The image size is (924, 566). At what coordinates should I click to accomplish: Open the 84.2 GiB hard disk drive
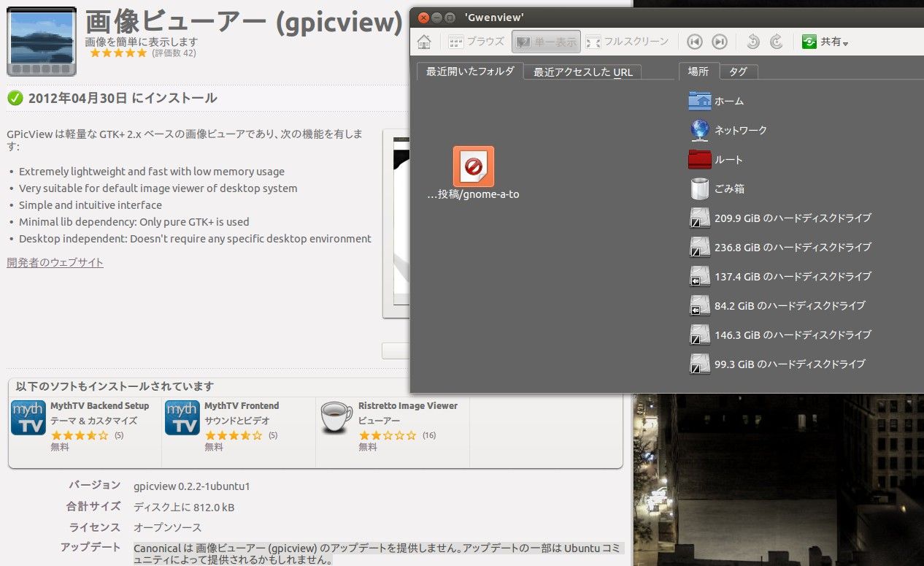click(777, 305)
